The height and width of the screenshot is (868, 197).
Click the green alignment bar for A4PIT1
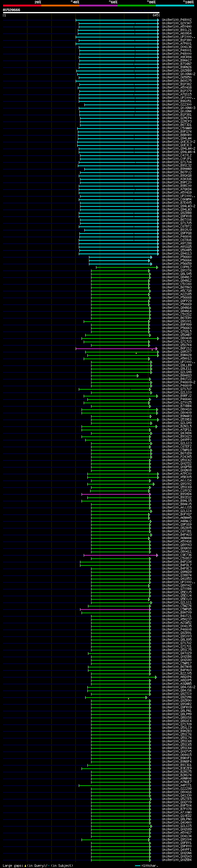click(x=115, y=786)
